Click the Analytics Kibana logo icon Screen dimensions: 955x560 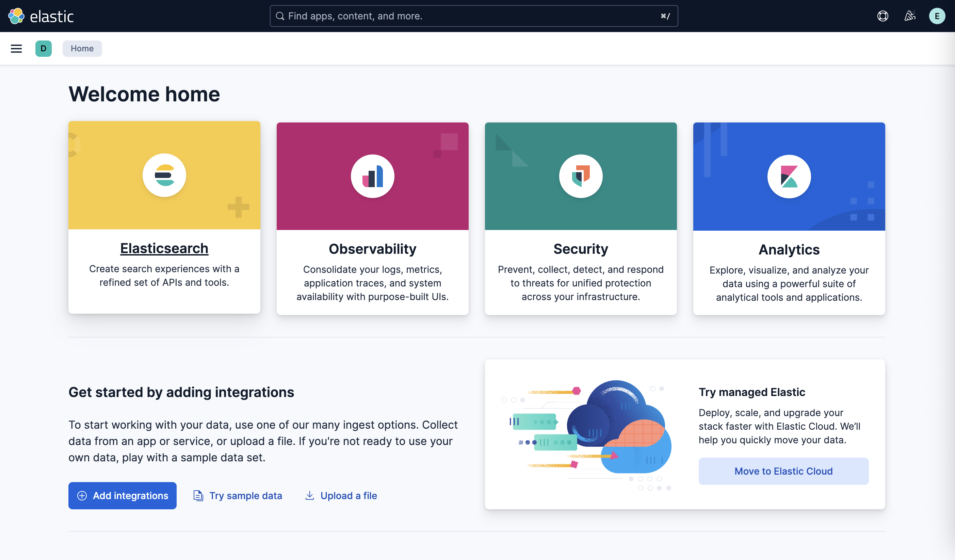(789, 177)
